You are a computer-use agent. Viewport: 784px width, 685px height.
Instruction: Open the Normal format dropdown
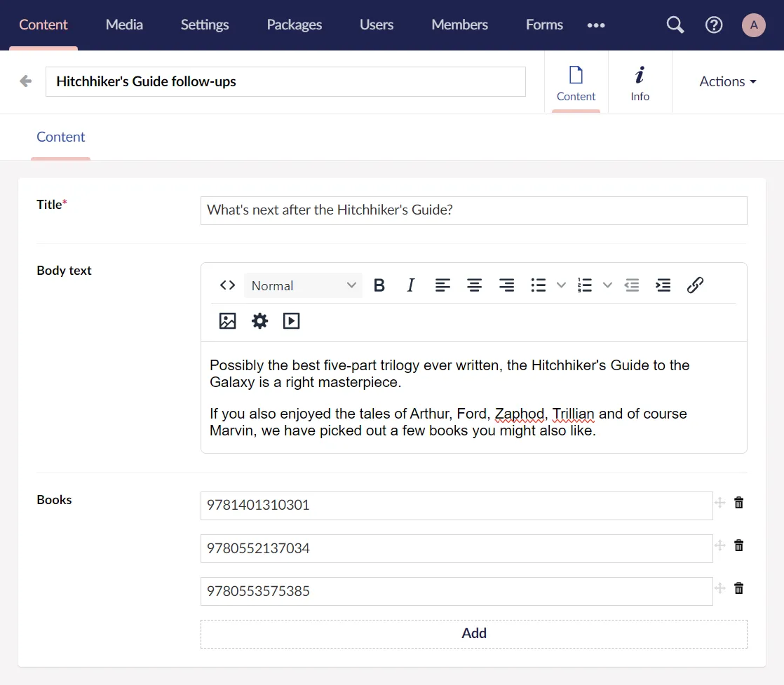304,285
